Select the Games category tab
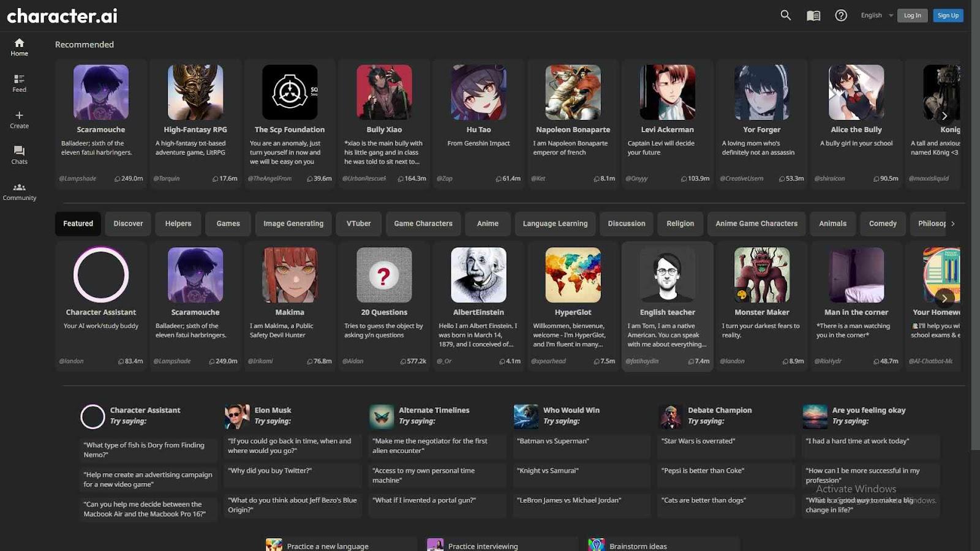Image resolution: width=980 pixels, height=551 pixels. point(228,223)
